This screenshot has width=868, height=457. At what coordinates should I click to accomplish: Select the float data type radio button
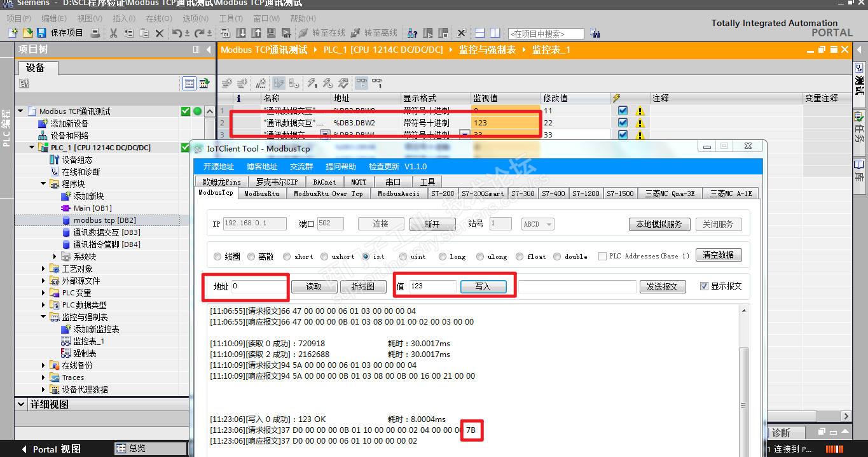pos(520,257)
